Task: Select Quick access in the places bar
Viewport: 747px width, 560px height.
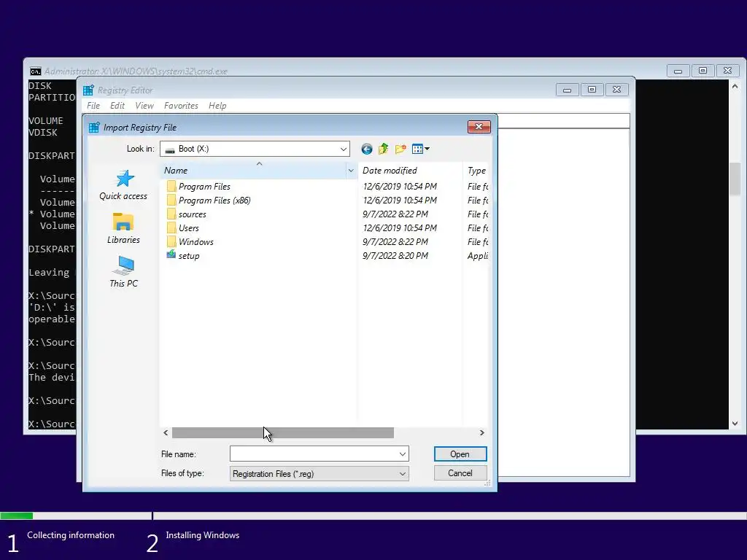Action: pyautogui.click(x=123, y=185)
